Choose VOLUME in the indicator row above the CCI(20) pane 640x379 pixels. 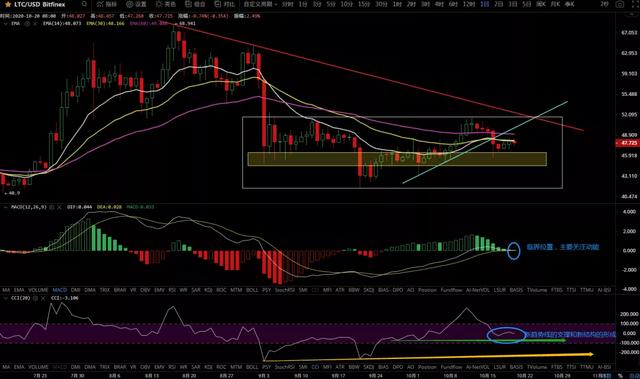coord(38,290)
